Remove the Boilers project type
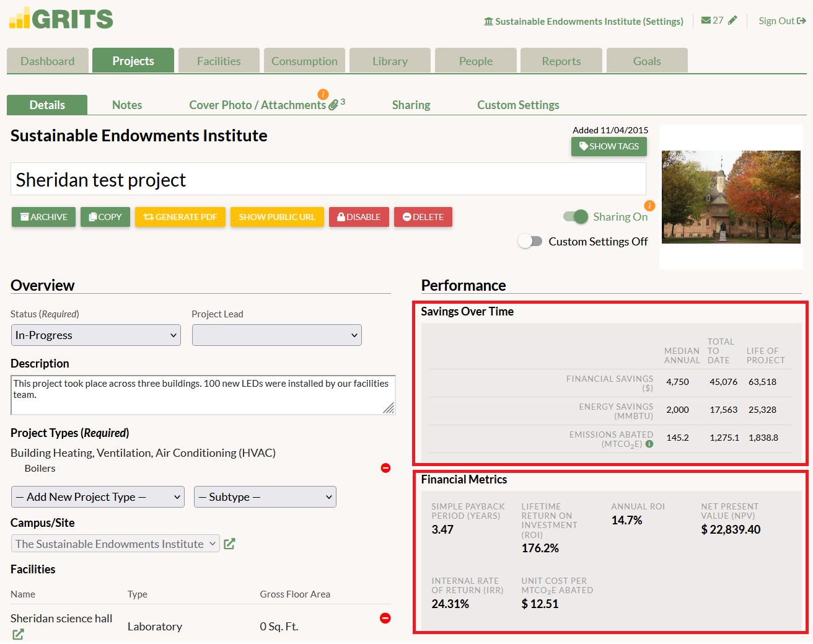Image resolution: width=813 pixels, height=644 pixels. (385, 468)
